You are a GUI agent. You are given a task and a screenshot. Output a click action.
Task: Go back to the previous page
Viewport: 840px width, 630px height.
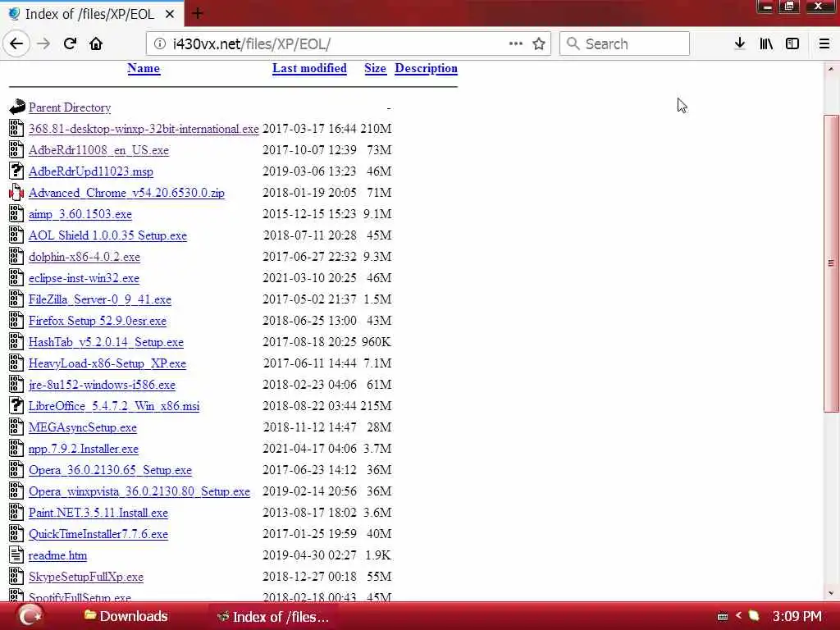coord(16,43)
